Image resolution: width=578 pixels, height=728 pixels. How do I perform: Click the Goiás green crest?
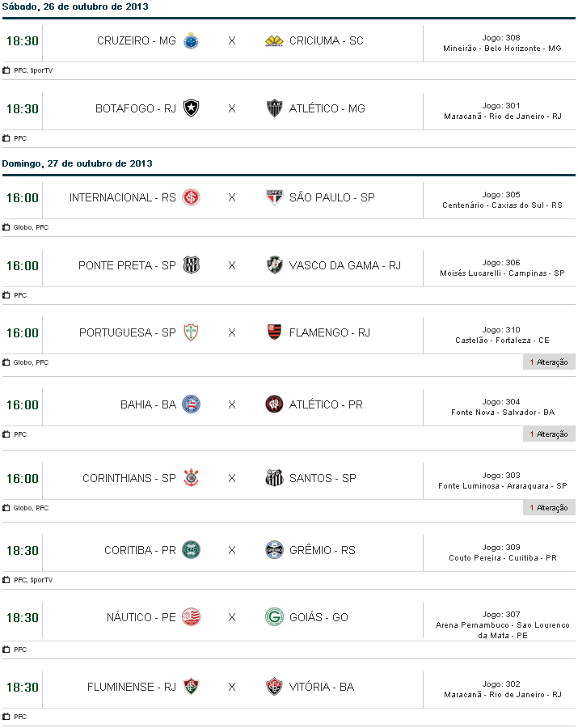click(x=274, y=617)
